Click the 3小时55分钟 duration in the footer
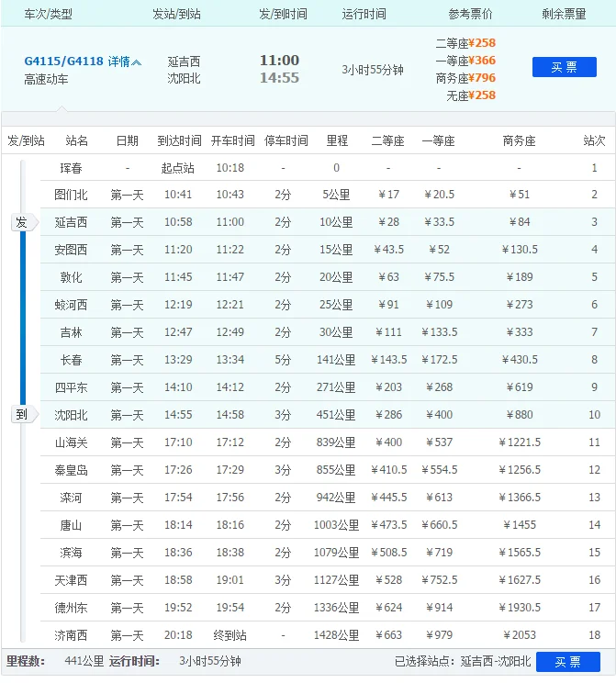This screenshot has width=616, height=683. click(x=210, y=661)
